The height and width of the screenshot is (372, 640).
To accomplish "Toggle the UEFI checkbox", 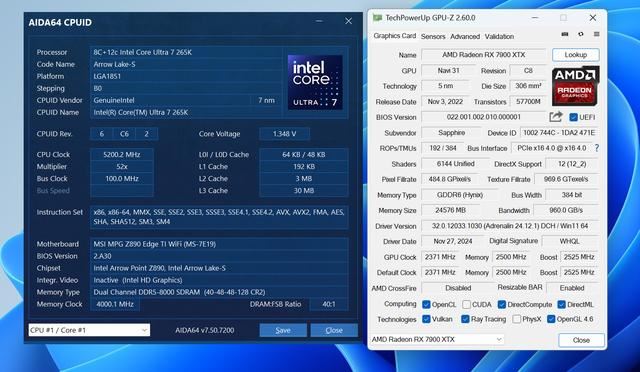I will [573, 118].
